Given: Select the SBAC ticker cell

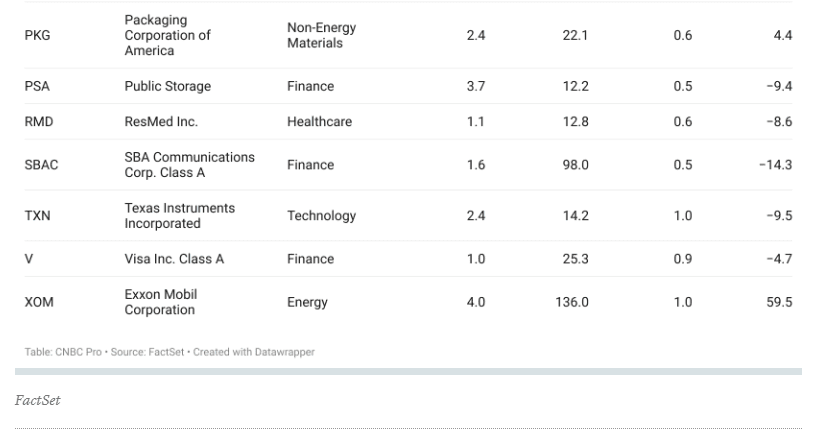Looking at the screenshot, I should 41,165.
